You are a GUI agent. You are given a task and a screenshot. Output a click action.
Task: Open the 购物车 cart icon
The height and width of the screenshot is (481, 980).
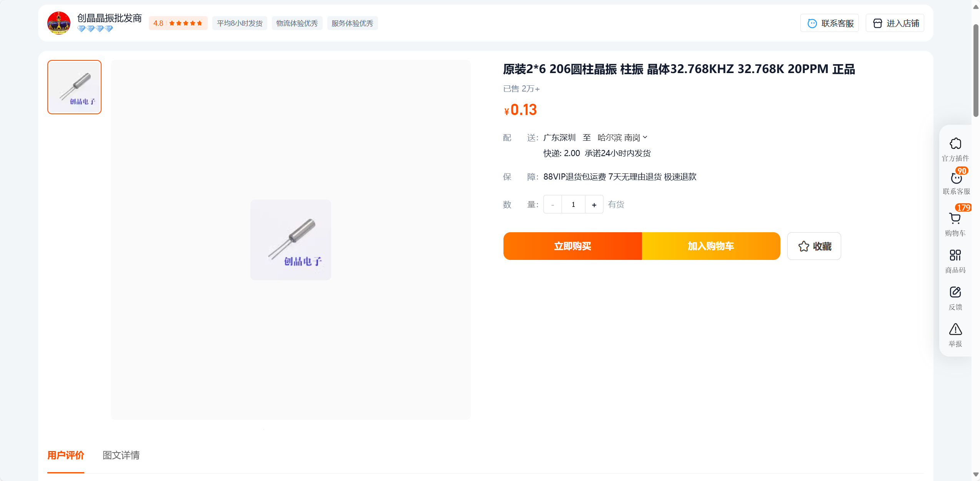pyautogui.click(x=955, y=218)
